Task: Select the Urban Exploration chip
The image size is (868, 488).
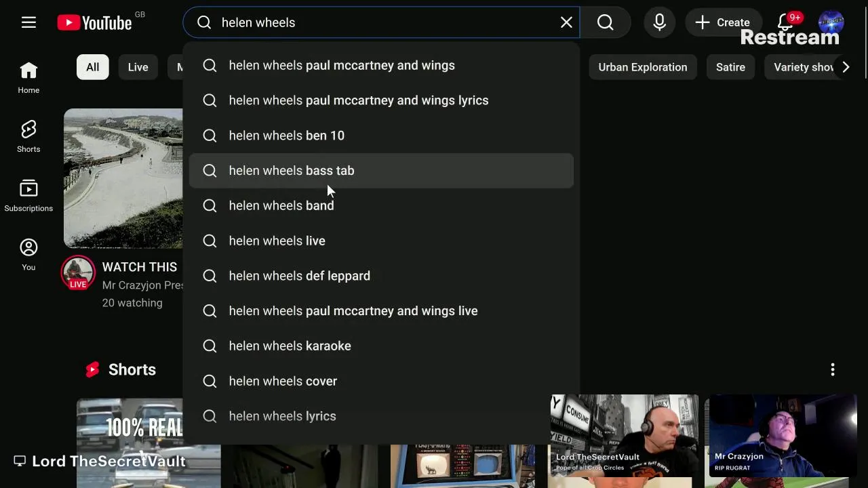Action: [643, 67]
